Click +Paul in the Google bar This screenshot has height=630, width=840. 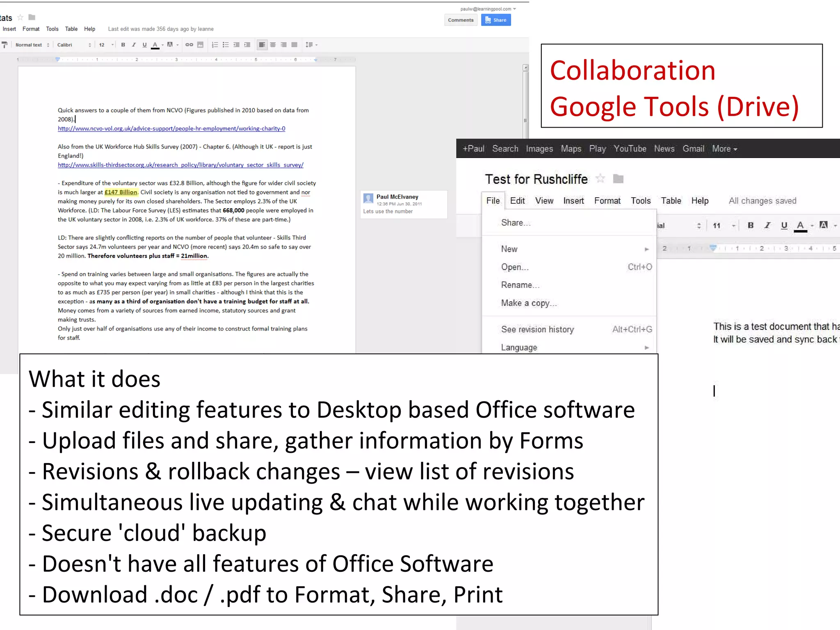[x=474, y=149]
